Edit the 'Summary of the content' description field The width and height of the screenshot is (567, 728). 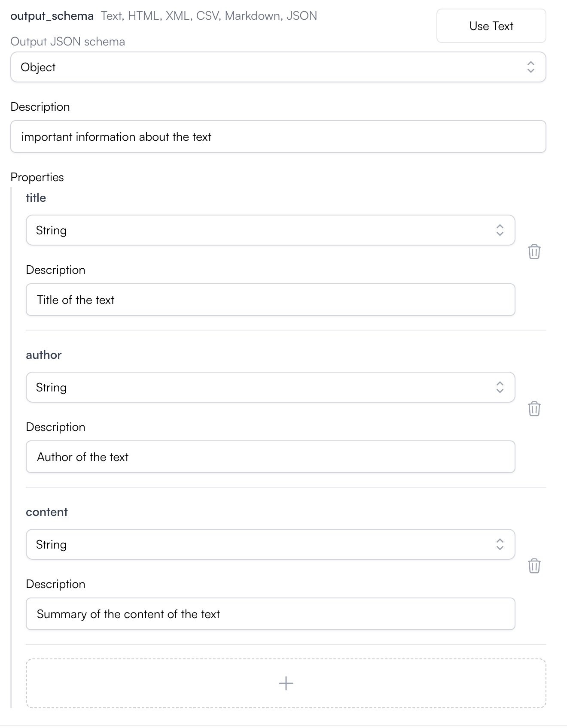[271, 614]
